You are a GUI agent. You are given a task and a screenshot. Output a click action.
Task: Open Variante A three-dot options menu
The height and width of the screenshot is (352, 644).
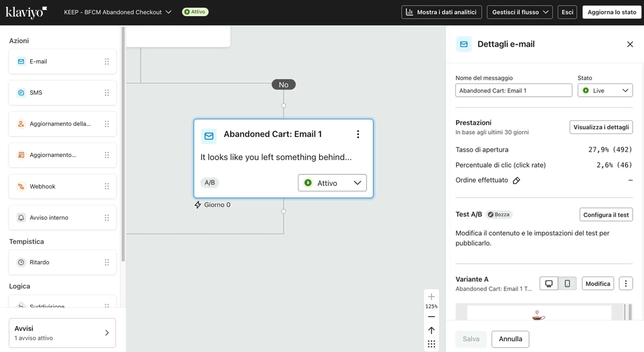[x=626, y=283]
